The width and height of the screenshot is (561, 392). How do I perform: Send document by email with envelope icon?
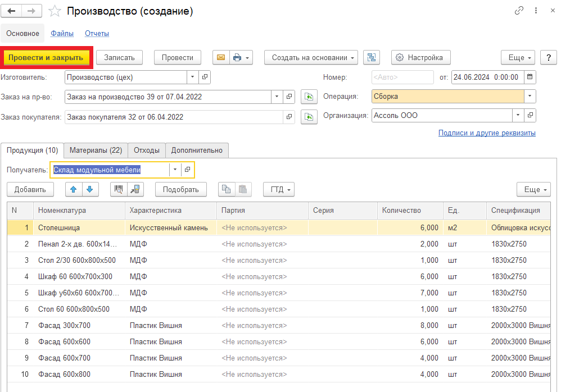221,57
